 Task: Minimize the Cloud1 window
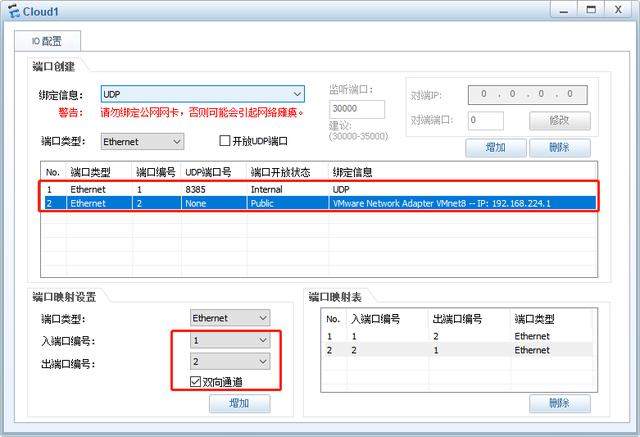564,10
